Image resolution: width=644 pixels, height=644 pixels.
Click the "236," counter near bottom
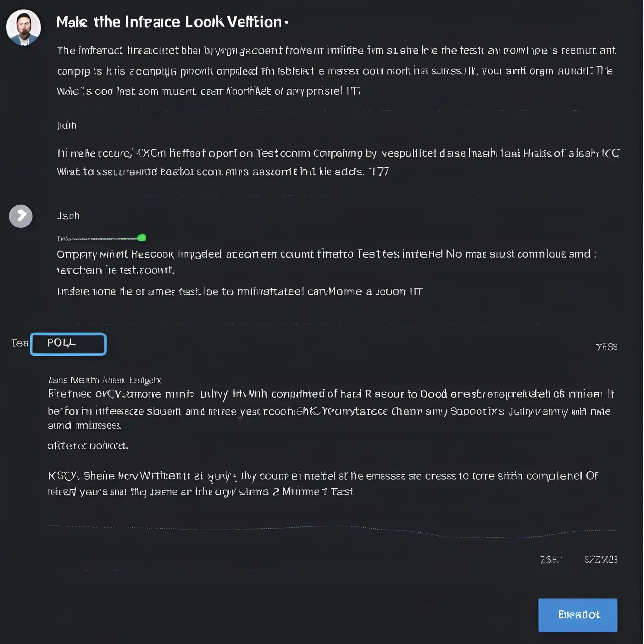(x=551, y=560)
